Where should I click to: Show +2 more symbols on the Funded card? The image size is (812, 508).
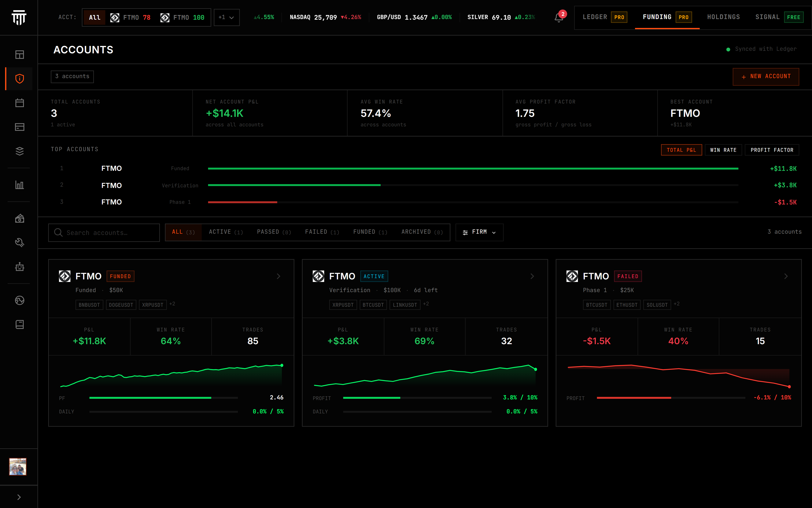tap(172, 304)
